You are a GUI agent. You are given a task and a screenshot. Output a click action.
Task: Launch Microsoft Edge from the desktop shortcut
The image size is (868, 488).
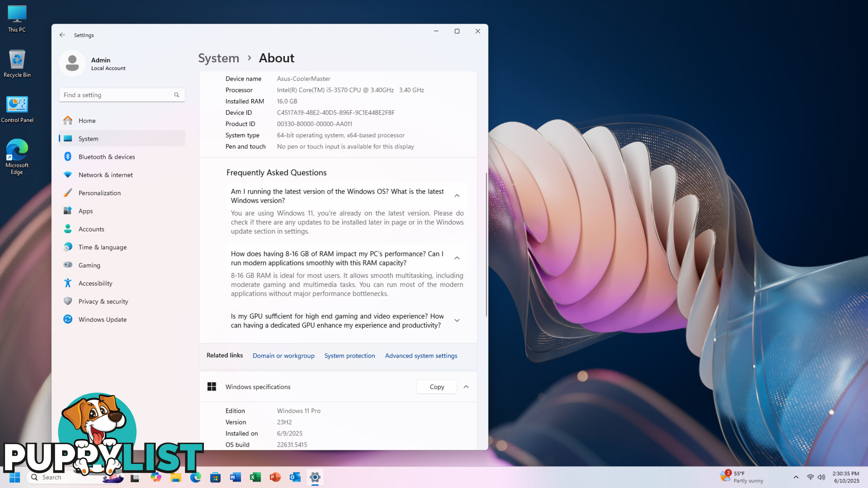tap(17, 157)
